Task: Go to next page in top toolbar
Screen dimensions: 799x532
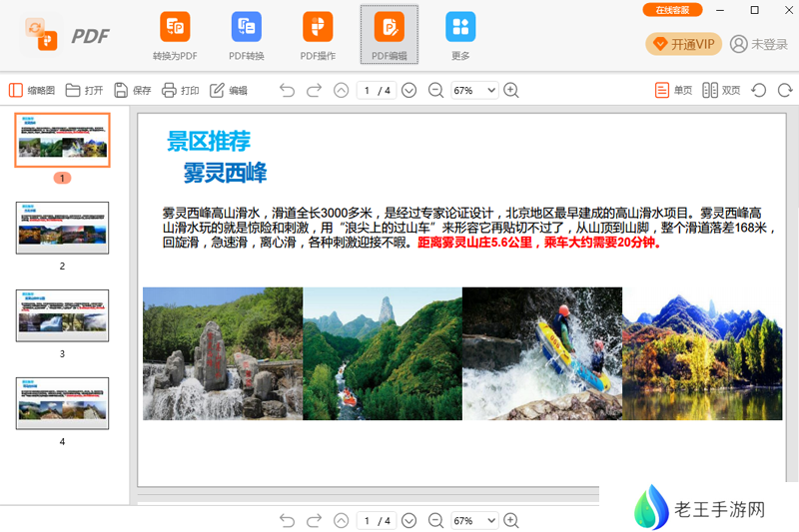Action: 408,91
